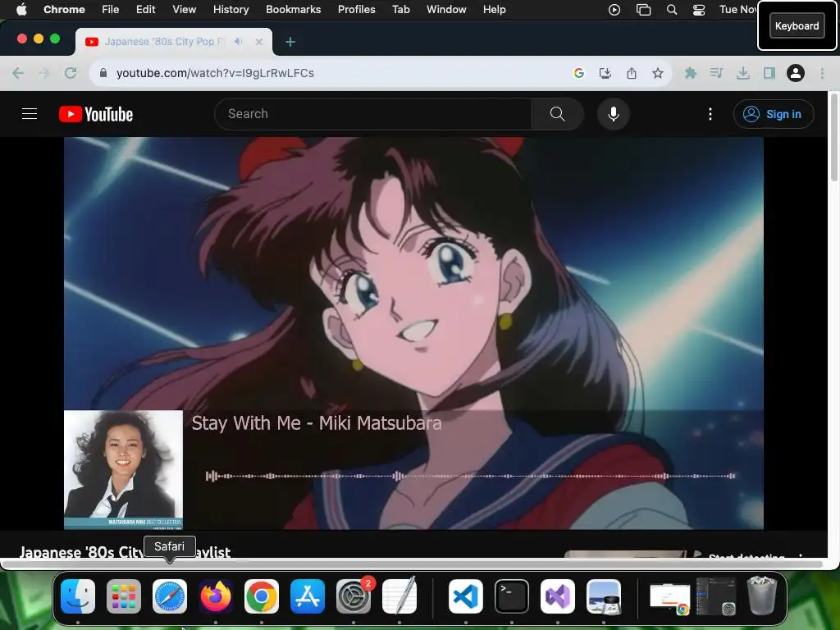Install app via the address bar icon

click(x=605, y=73)
